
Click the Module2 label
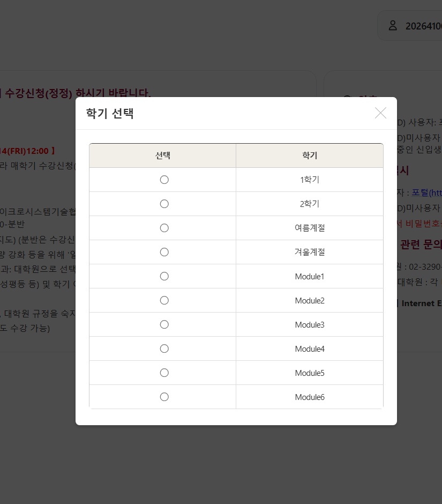click(310, 301)
